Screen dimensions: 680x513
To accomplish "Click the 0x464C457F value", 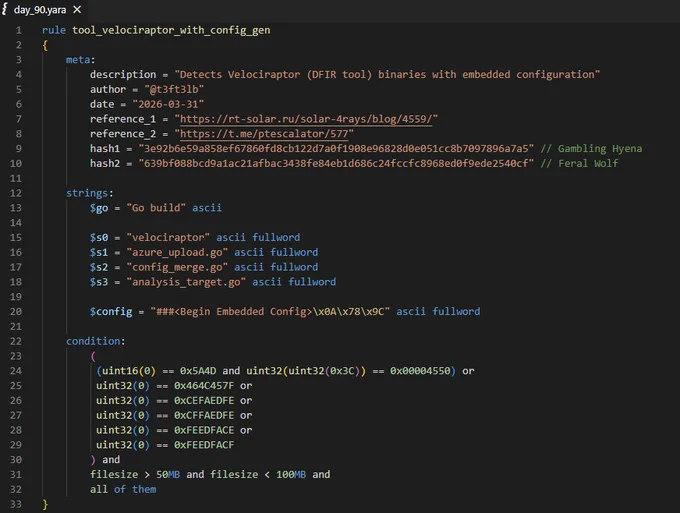I will coord(204,386).
